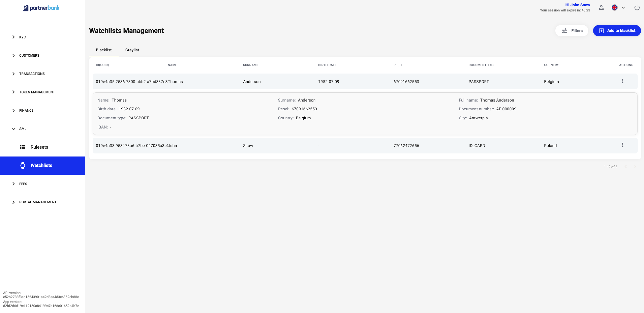644x313 pixels.
Task: Click Add to blacklist button
Action: pyautogui.click(x=617, y=31)
